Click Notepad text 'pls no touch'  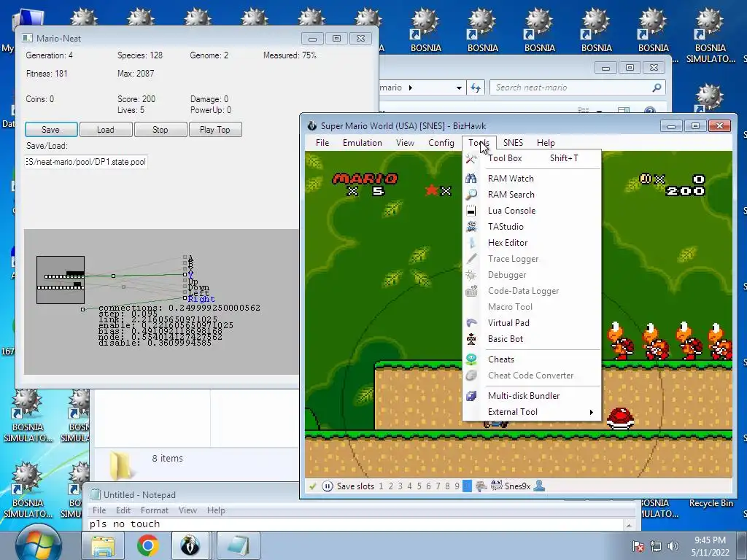(x=125, y=524)
